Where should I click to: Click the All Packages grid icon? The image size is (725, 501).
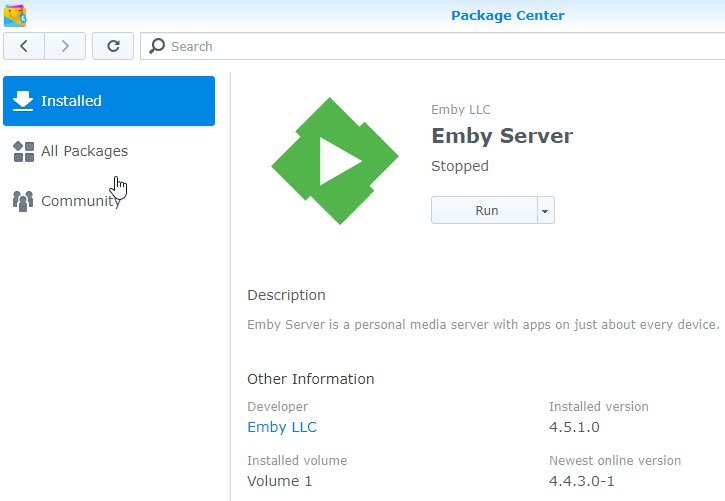23,151
